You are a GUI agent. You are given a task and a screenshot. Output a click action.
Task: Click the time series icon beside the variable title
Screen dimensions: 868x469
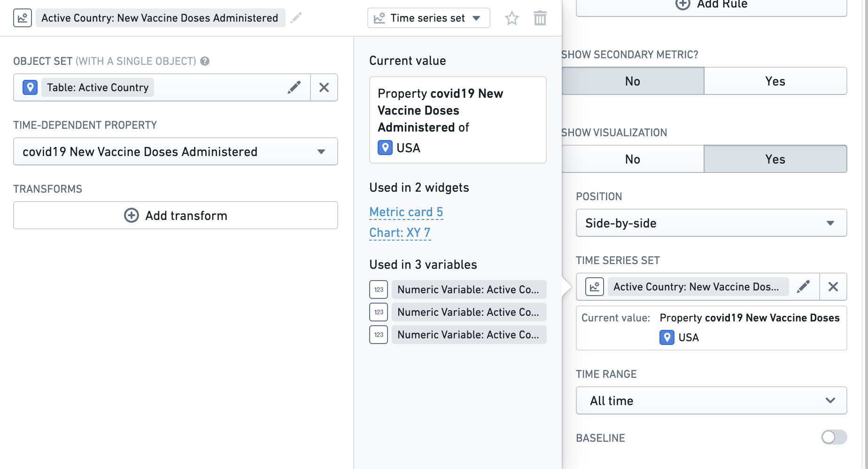click(23, 18)
